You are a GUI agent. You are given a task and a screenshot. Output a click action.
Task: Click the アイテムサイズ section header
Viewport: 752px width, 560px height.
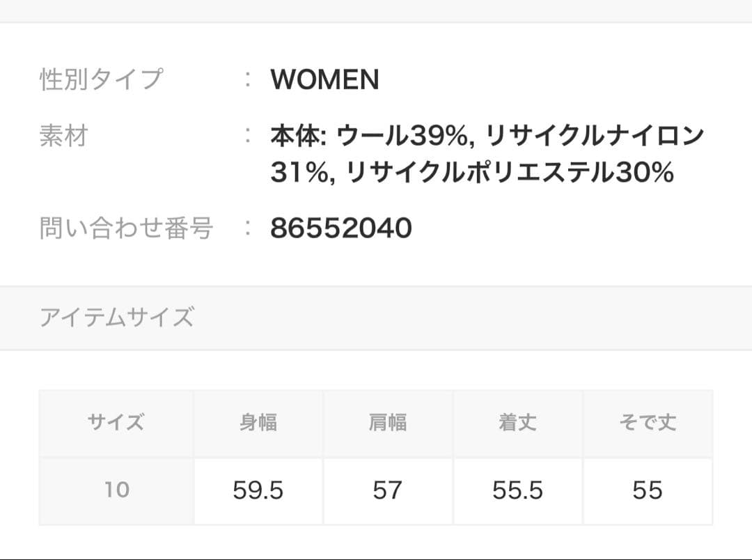tap(116, 318)
